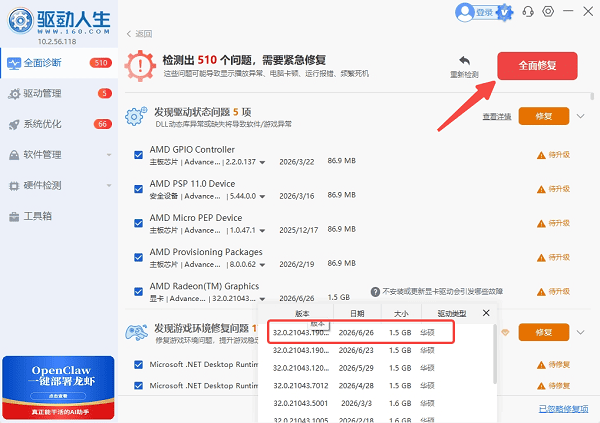Viewport: 600px width, 423px height.
Task: Click the warning icon for AMD Micro PEP
Action: tap(541, 223)
